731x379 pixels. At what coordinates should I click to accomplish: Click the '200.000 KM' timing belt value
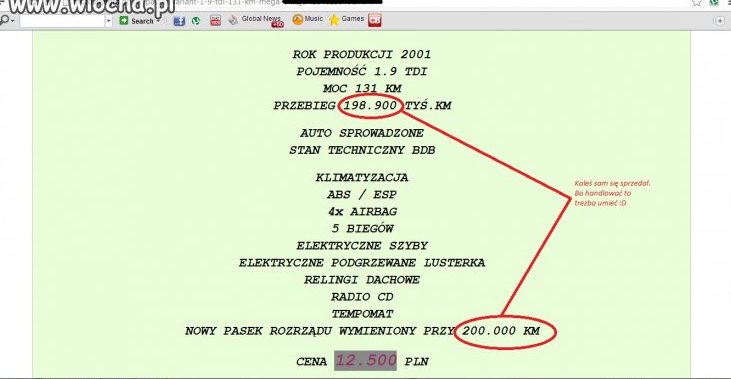tap(501, 331)
